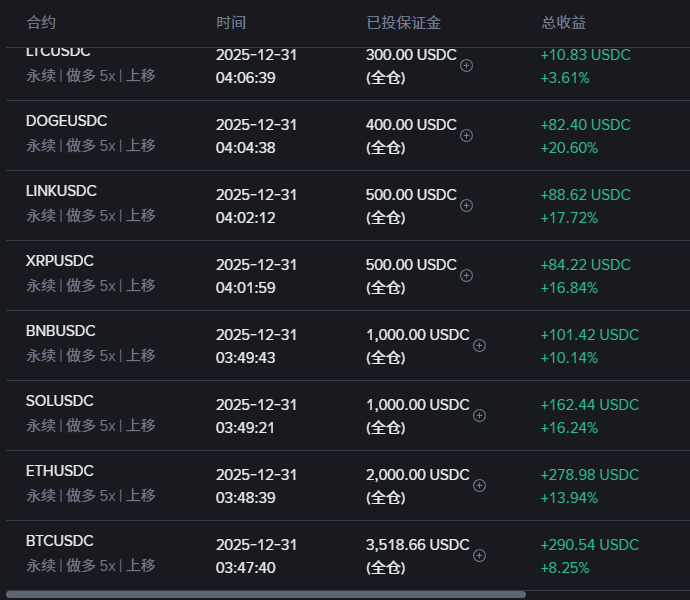Select the SOLUSDC contract name
Viewport: 690px width, 600px height.
tap(59, 401)
